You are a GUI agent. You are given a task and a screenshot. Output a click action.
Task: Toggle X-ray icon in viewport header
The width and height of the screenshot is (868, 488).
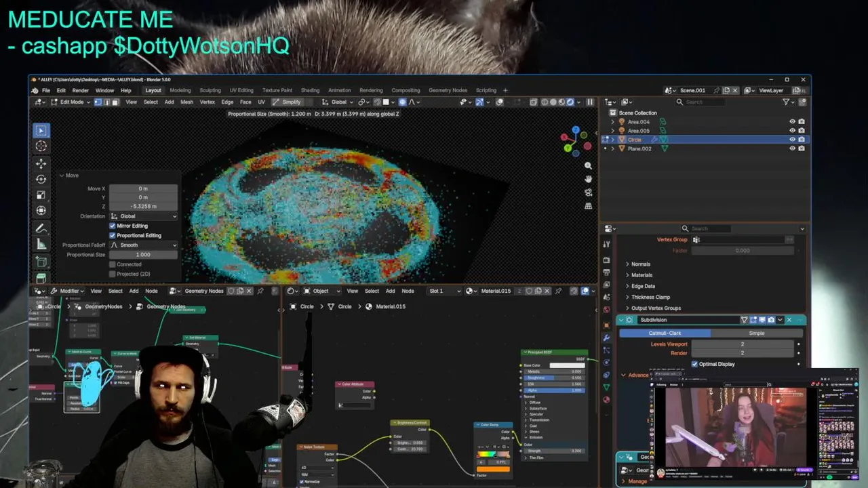pos(534,102)
